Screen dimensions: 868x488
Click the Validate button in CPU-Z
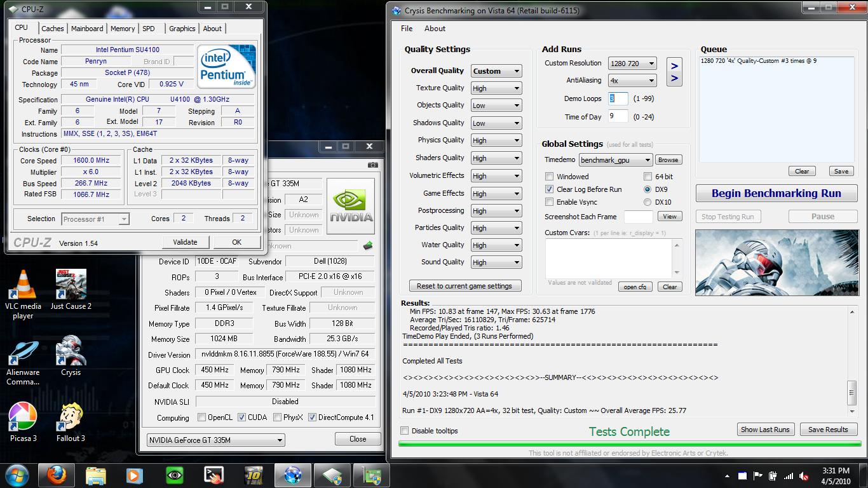tap(185, 242)
